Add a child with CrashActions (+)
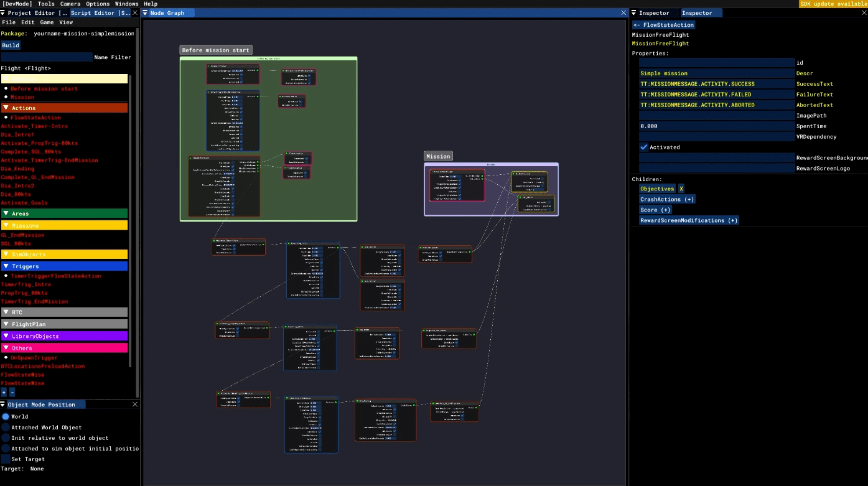Image resolution: width=868 pixels, height=486 pixels. coord(667,199)
